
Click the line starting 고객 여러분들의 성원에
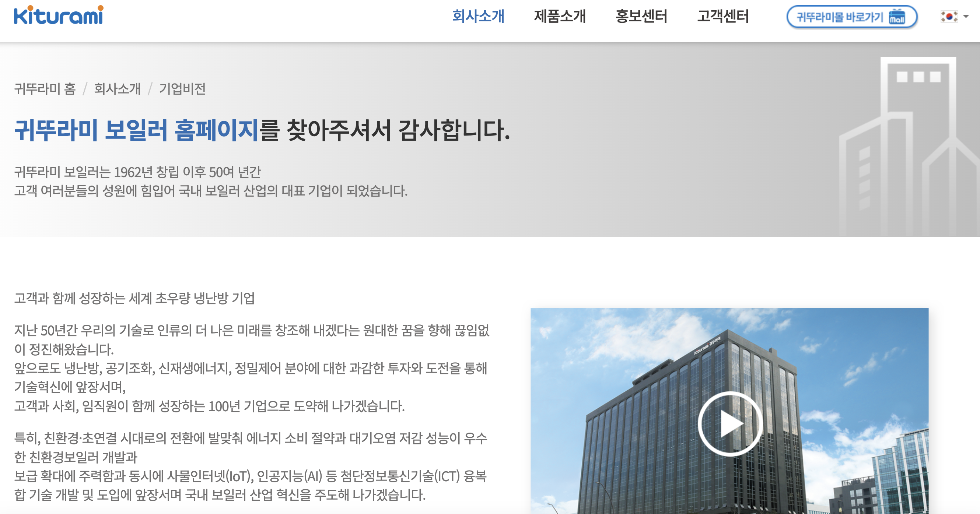point(211,191)
